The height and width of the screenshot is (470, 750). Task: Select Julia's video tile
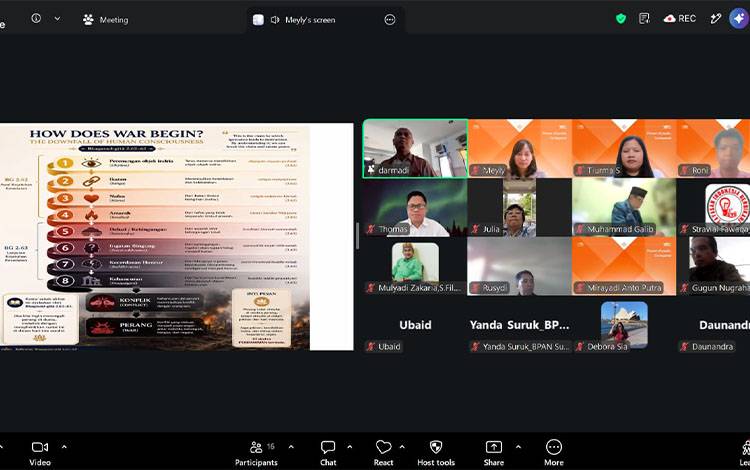point(520,208)
